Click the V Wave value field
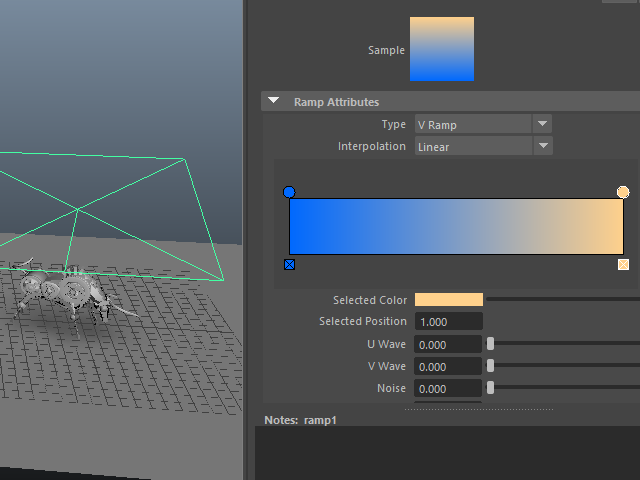The height and width of the screenshot is (480, 640). click(448, 366)
